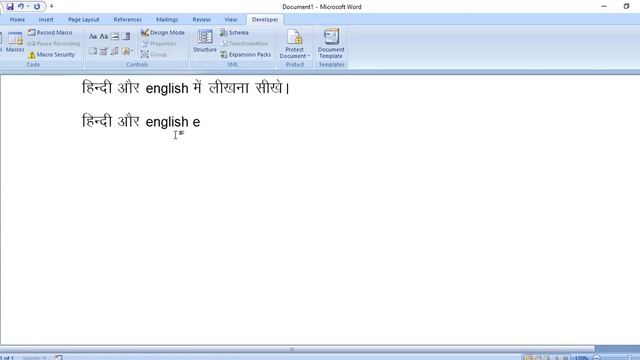Switch to the Home tab
This screenshot has height=360, width=640.
click(x=17, y=20)
